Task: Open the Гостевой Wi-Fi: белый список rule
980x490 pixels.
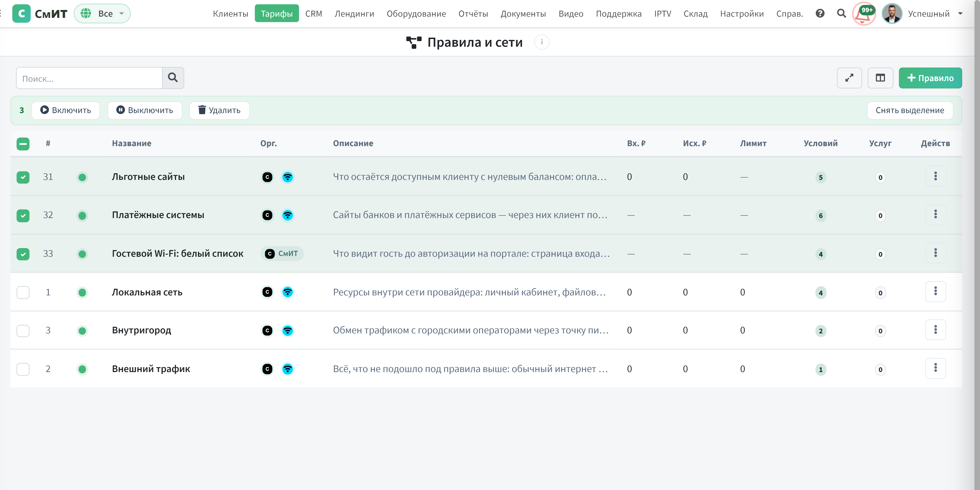Action: coord(178,254)
